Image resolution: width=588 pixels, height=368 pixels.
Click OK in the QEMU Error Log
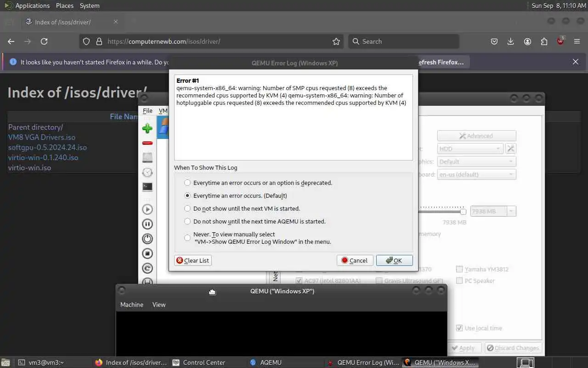point(394,260)
